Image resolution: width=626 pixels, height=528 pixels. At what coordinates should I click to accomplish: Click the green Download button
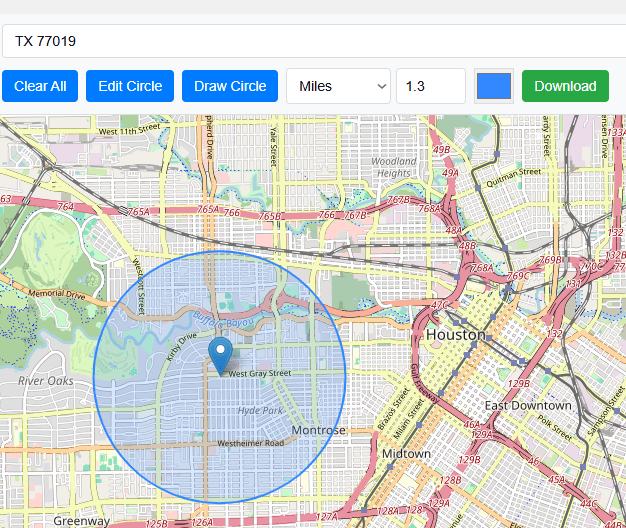coord(565,86)
